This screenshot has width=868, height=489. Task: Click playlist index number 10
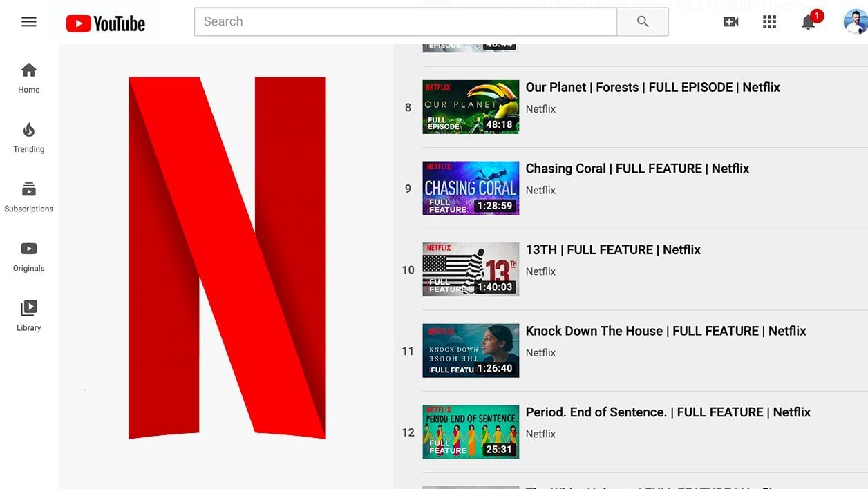click(x=408, y=270)
